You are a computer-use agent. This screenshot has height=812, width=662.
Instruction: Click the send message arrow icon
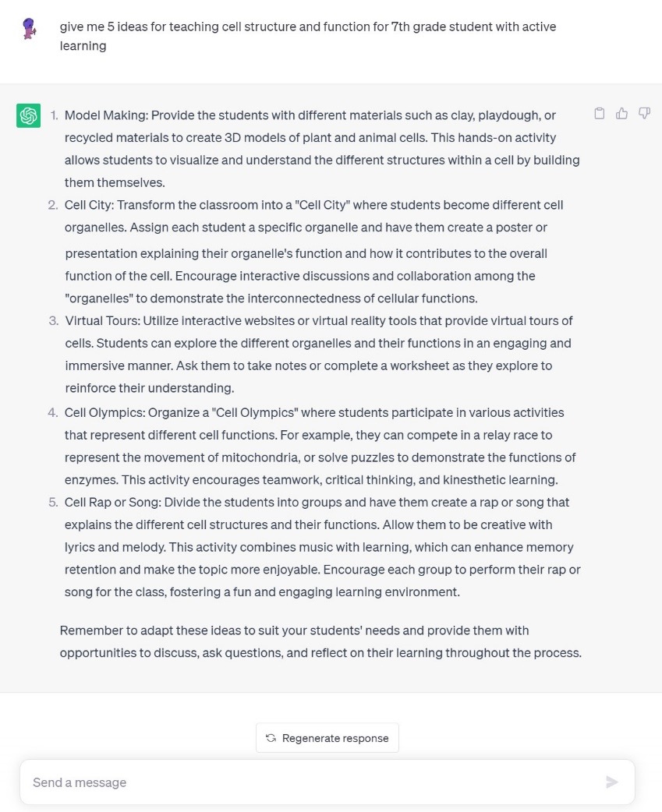[x=611, y=782]
